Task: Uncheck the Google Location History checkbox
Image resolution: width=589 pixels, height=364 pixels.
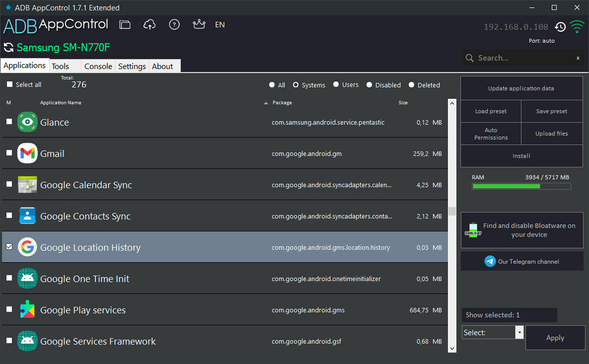Action: [9, 247]
